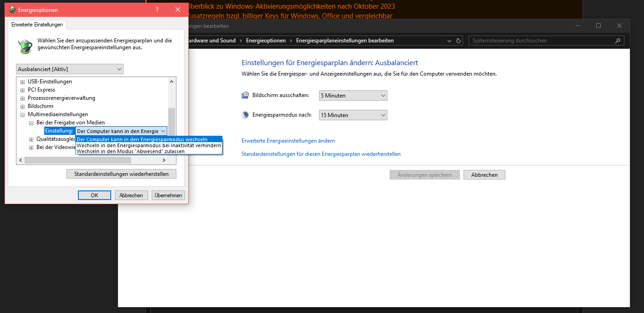Screen dimensions: 644x313
Task: Open the 15 Minuten dropdown
Action: 353,115
